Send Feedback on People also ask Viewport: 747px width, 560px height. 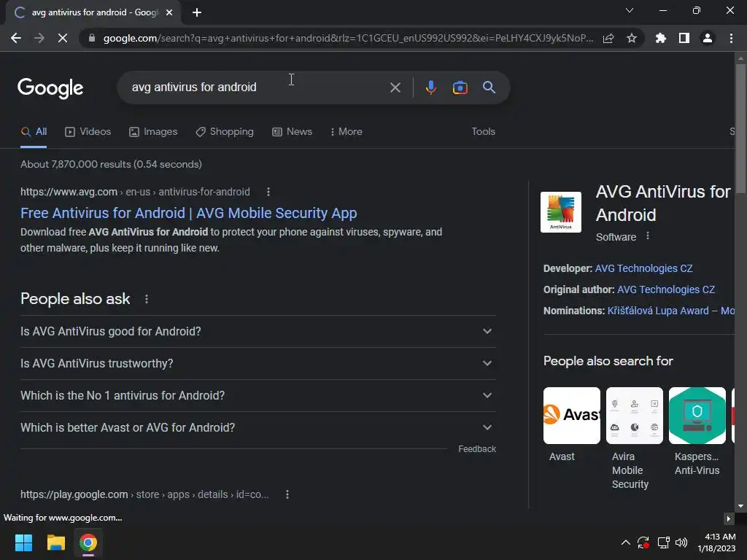pos(477,449)
